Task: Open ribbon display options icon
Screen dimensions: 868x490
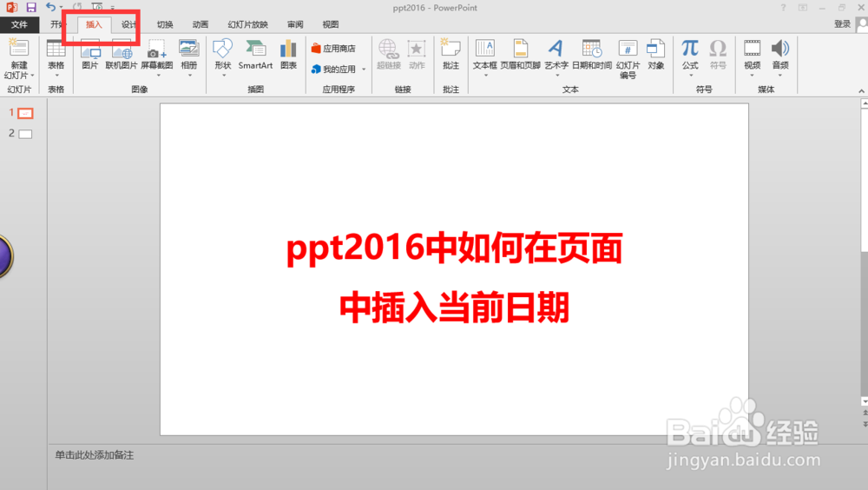Action: (x=803, y=8)
